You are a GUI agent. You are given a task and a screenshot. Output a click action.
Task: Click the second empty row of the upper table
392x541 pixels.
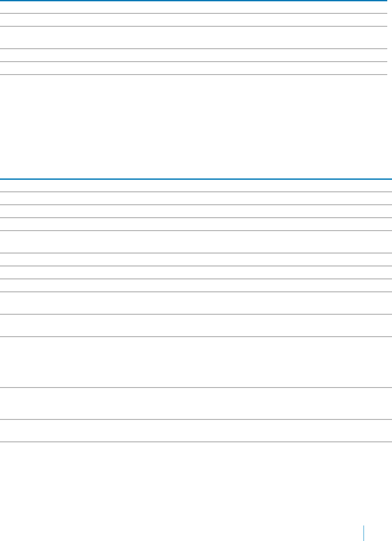193,20
